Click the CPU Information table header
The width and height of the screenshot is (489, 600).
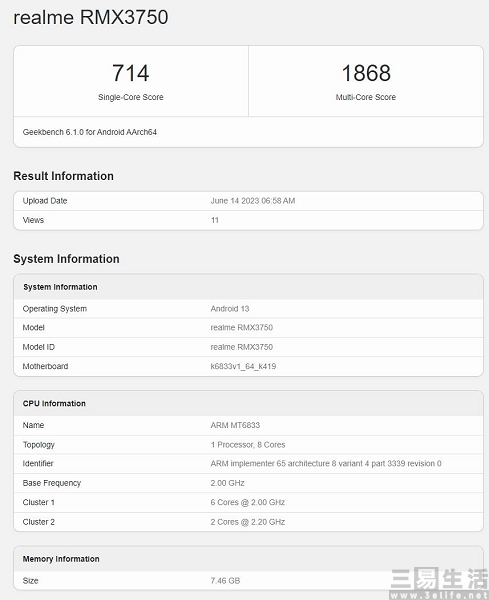pos(54,404)
